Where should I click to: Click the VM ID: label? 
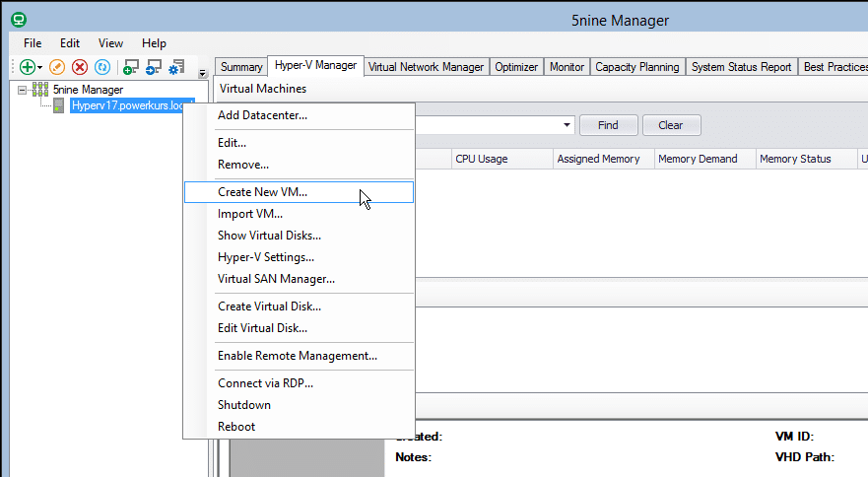coord(794,437)
